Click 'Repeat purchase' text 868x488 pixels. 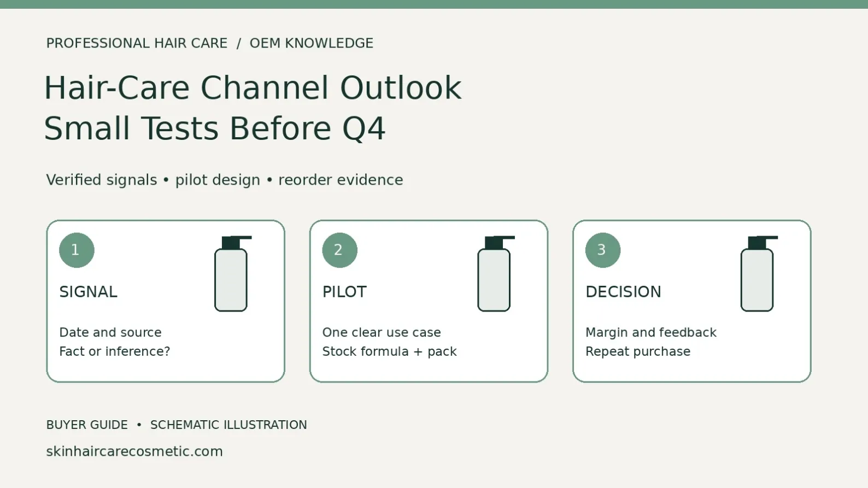click(638, 351)
